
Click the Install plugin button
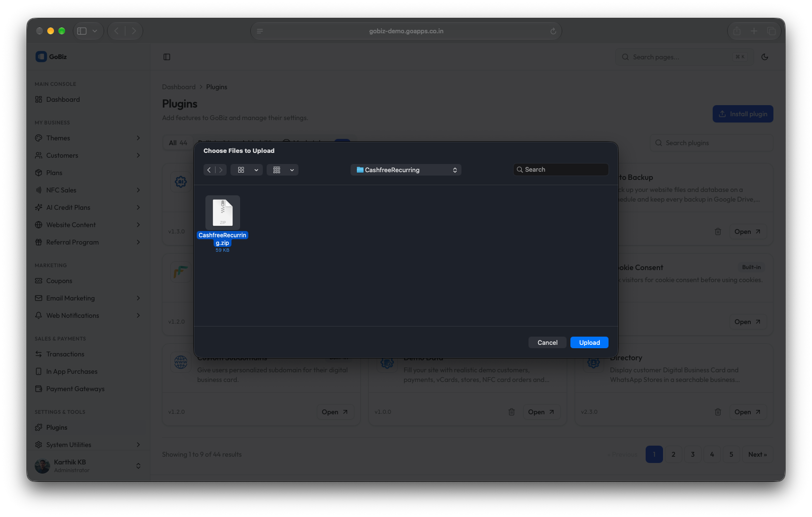tap(743, 114)
